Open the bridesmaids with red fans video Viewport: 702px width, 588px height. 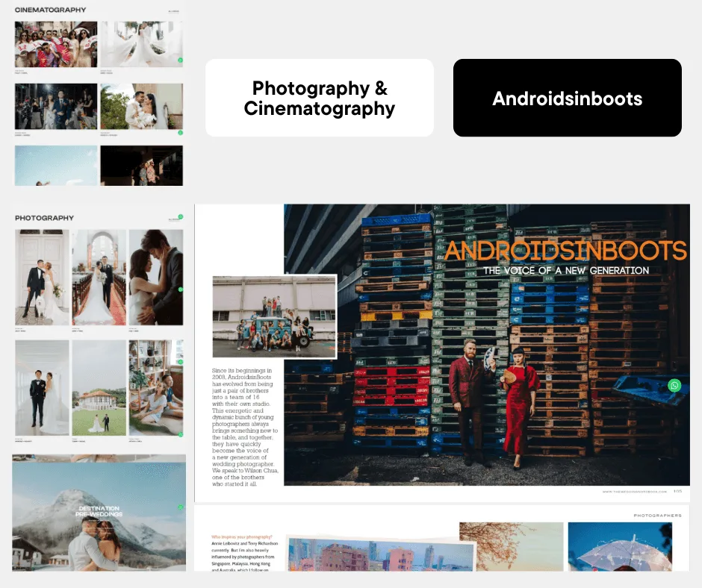56,44
